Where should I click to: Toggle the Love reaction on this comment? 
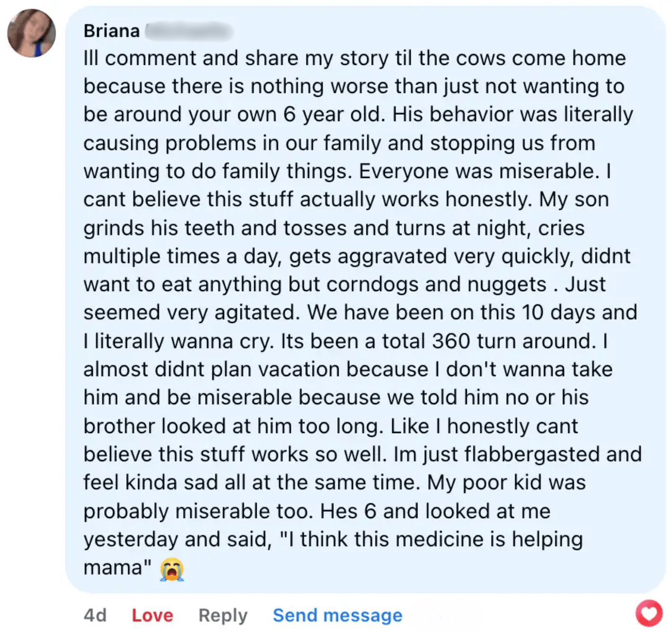point(152,615)
